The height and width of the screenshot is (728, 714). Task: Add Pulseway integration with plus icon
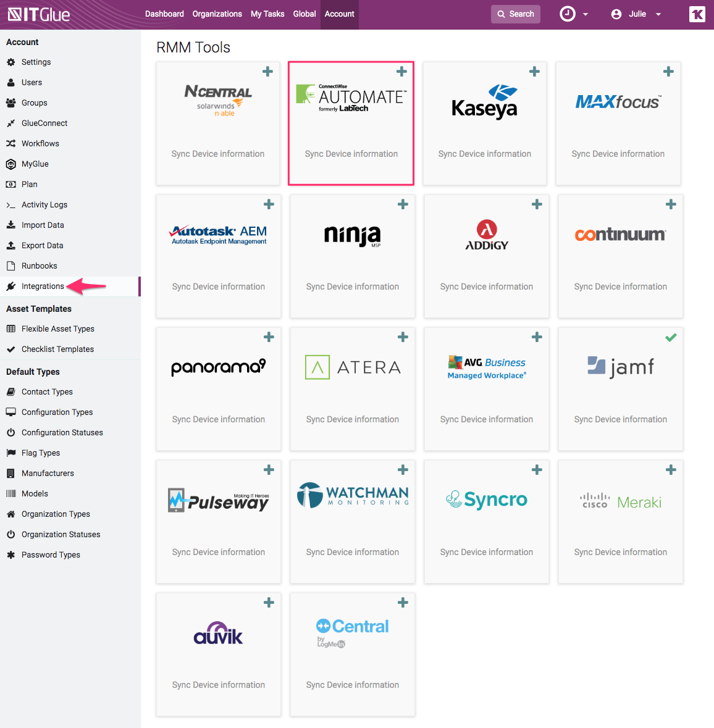tap(269, 470)
